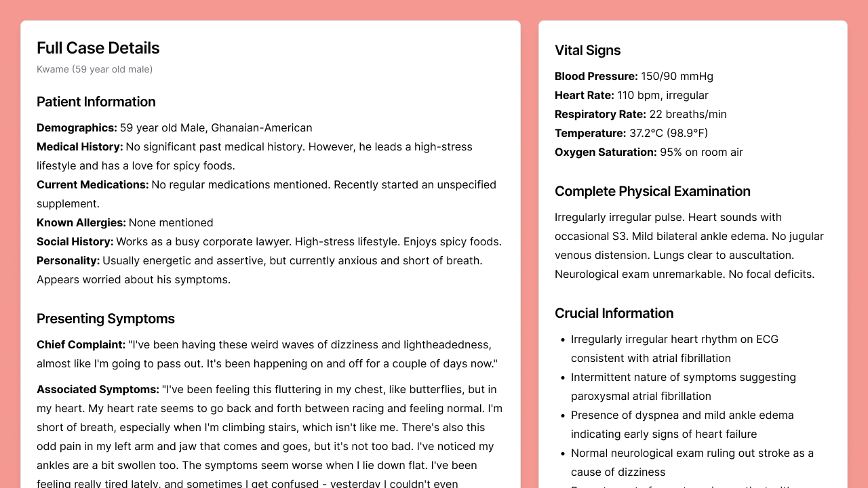The height and width of the screenshot is (488, 868).
Task: Click the Oxygen Saturation label
Action: [x=606, y=152]
